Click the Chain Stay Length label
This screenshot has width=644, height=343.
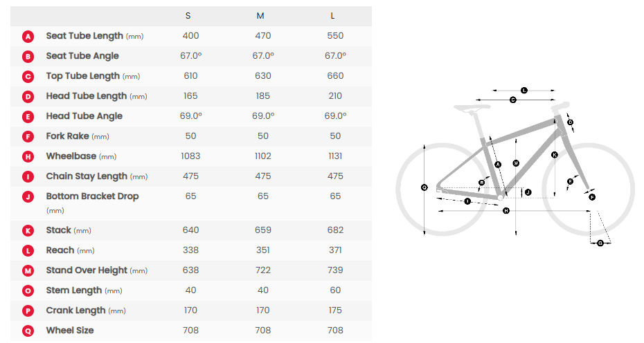coord(87,176)
